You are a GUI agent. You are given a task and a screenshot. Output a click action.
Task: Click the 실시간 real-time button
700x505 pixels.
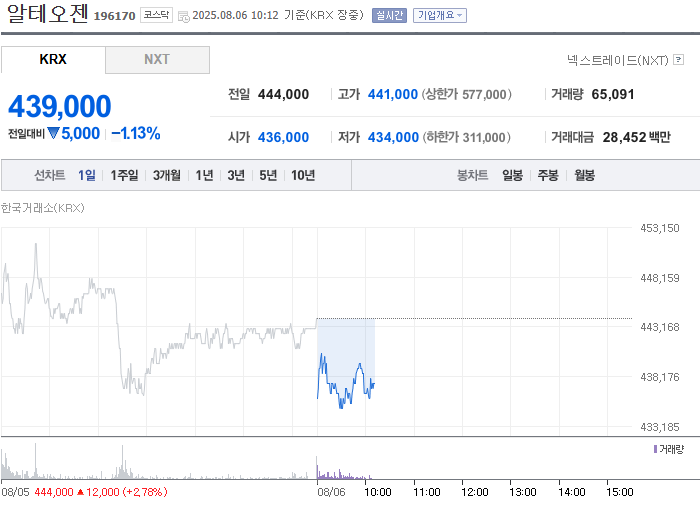(x=389, y=15)
